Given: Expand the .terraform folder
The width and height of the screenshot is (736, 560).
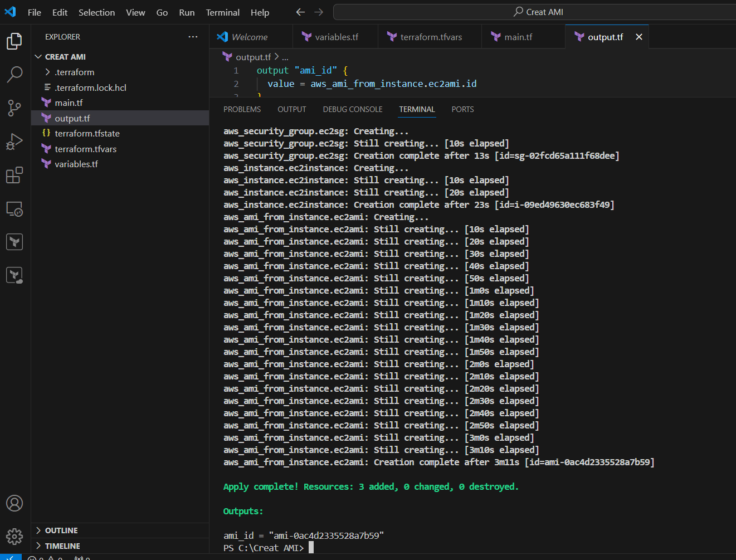Looking at the screenshot, I should [120, 72].
